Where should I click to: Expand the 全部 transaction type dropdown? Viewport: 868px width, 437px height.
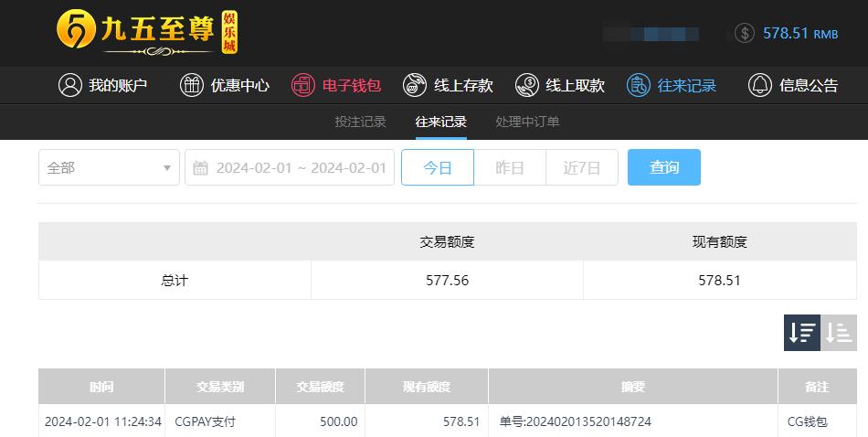(109, 167)
